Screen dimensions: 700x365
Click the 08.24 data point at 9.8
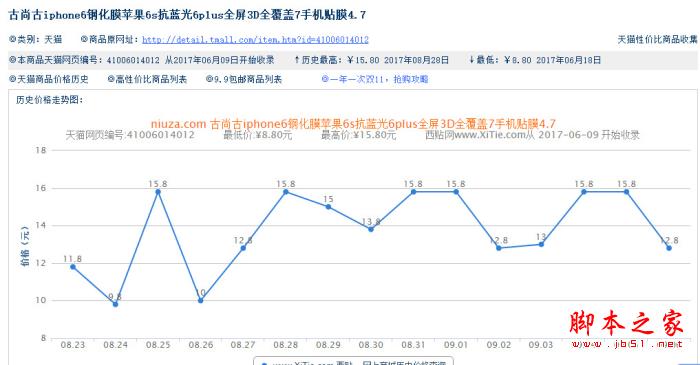coord(115,304)
